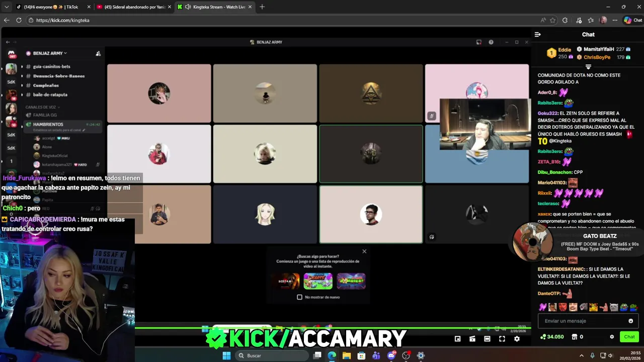Switch to Sideral abandonado YouTube tab

tap(133, 7)
